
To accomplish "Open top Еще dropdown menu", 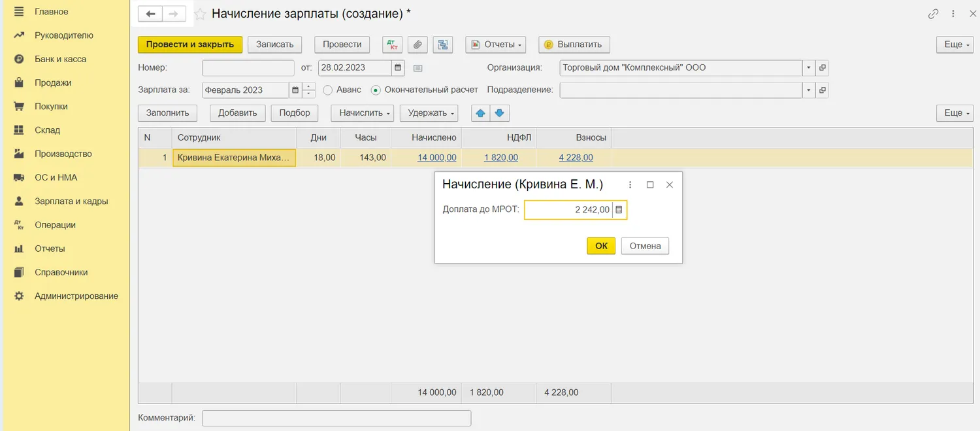I will pyautogui.click(x=955, y=44).
